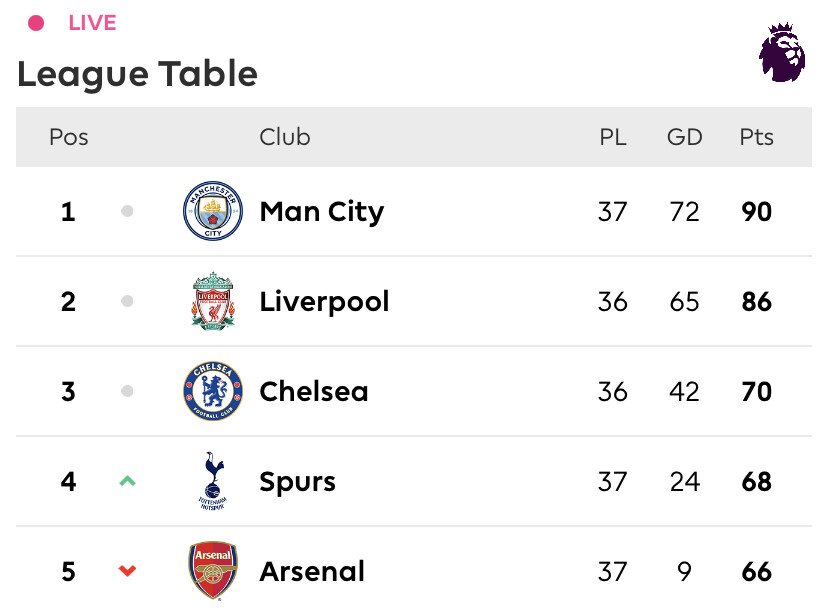Click the red down arrow beside Arsenal
The image size is (828, 615).
(127, 571)
